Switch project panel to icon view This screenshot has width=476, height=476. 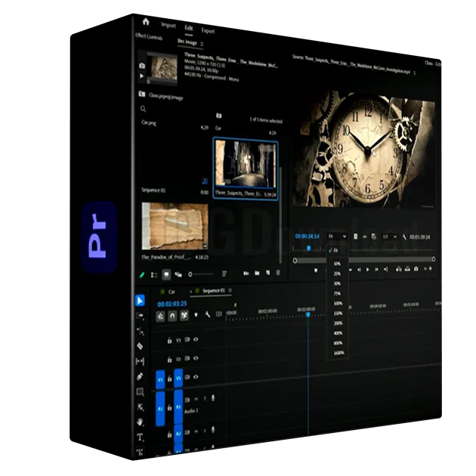click(166, 275)
